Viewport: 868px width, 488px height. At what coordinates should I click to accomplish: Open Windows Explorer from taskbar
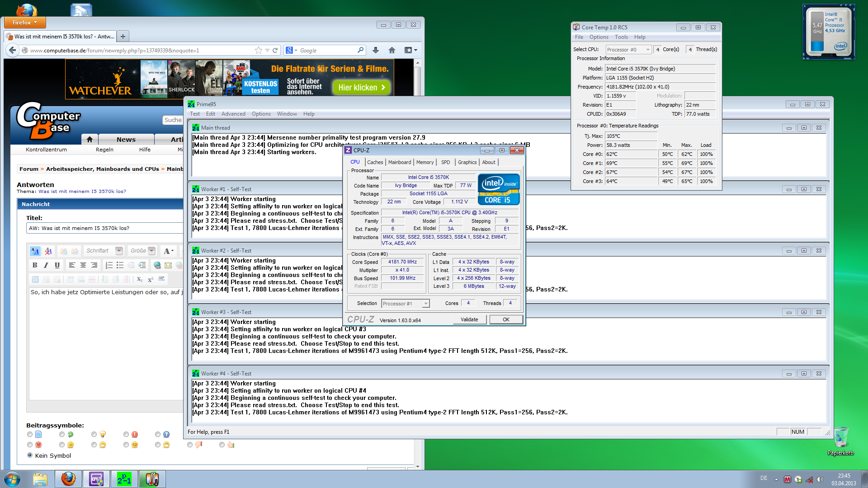tap(40, 479)
